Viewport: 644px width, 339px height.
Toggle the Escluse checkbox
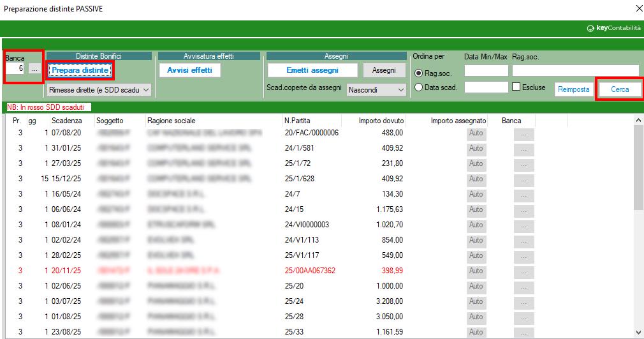coord(517,87)
